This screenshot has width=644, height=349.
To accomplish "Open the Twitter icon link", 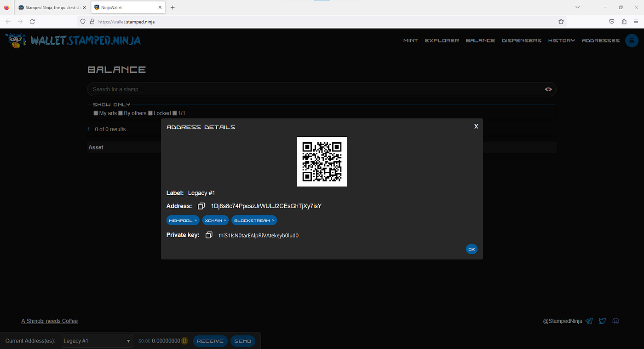I will click(602, 321).
